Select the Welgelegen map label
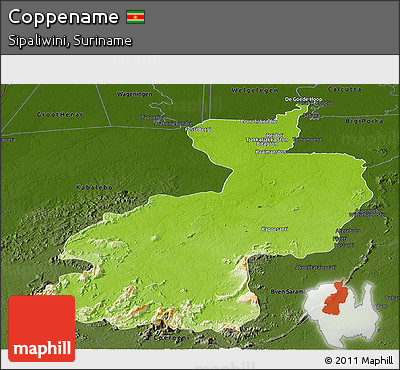Image resolution: width=400 pixels, height=370 pixels. 255,90
